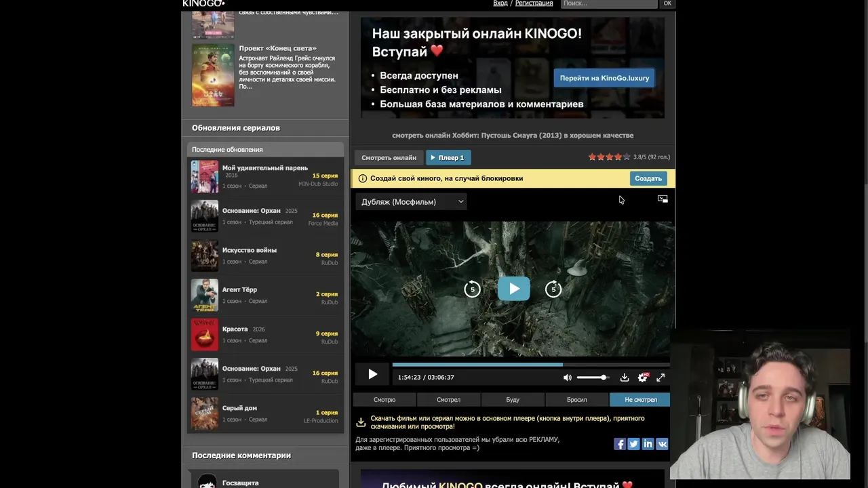Click the KINOGO logo
Screen dimensions: 868x488
(203, 3)
